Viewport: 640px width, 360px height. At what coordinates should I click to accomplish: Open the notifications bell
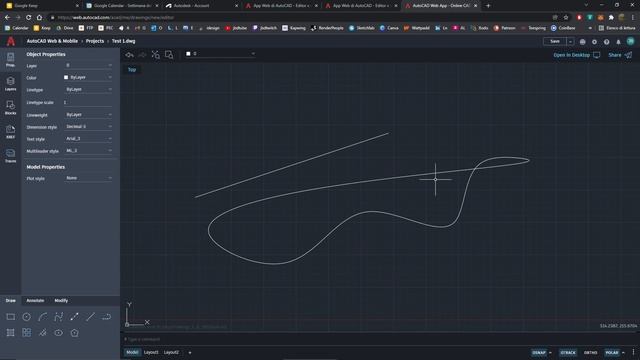coord(618,42)
